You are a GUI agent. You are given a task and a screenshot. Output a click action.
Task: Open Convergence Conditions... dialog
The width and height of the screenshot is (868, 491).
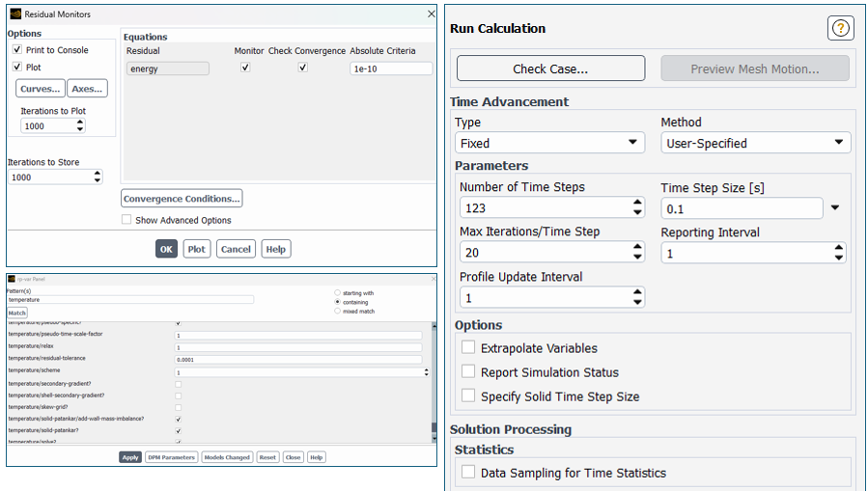tap(182, 199)
